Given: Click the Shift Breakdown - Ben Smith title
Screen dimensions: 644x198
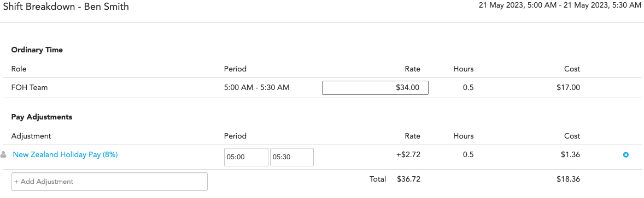Looking at the screenshot, I should tap(66, 8).
